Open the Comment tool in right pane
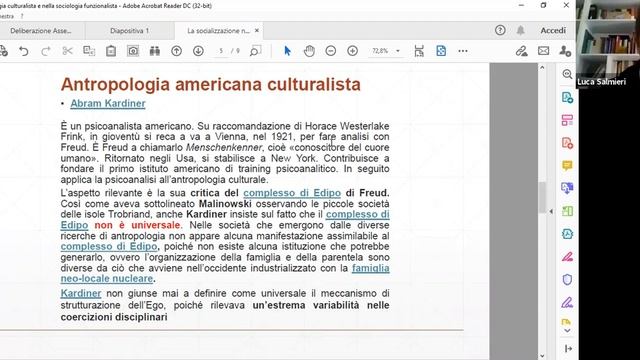640x360 pixels. click(567, 165)
